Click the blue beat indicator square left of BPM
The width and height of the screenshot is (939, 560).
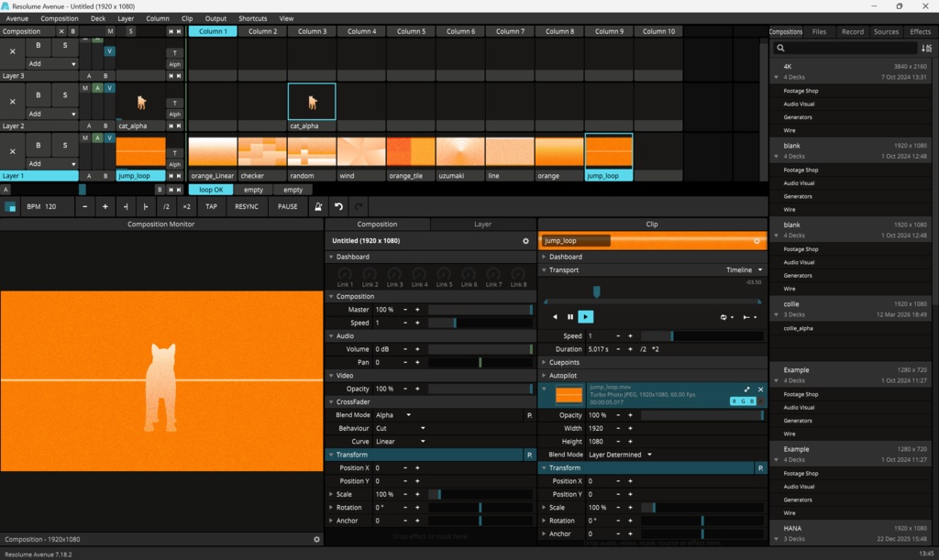click(x=10, y=207)
